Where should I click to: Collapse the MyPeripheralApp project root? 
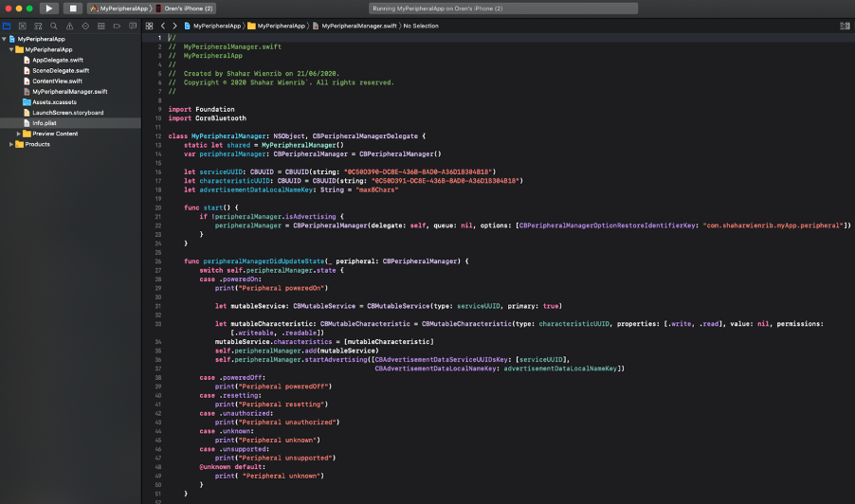point(5,39)
